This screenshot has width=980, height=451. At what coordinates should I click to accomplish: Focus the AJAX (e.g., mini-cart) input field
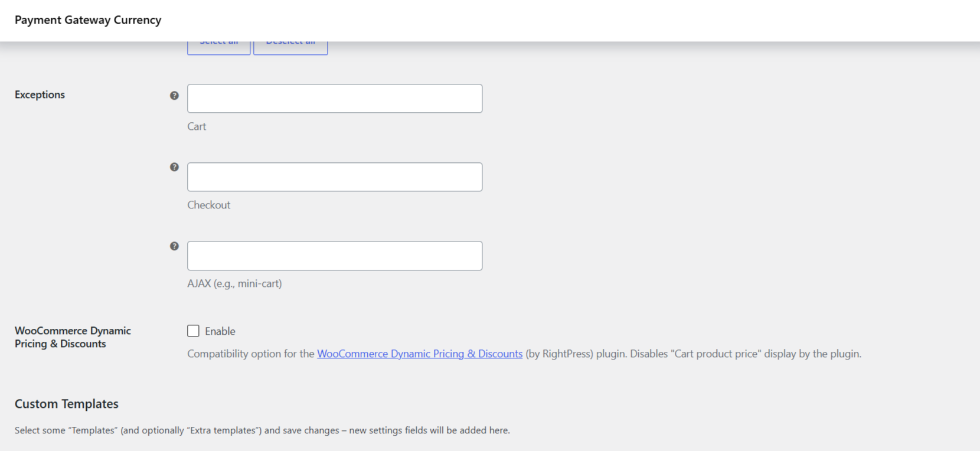tap(335, 256)
